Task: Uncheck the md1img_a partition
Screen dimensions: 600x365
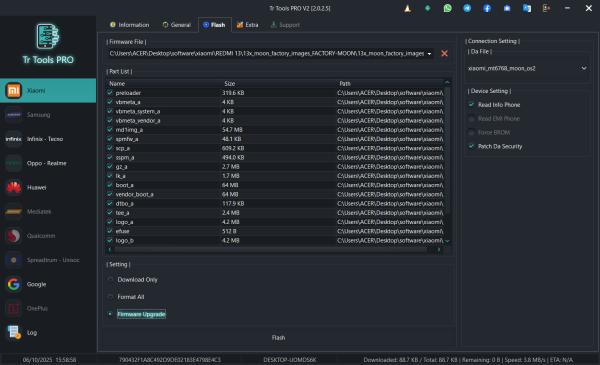Action: pyautogui.click(x=110, y=130)
